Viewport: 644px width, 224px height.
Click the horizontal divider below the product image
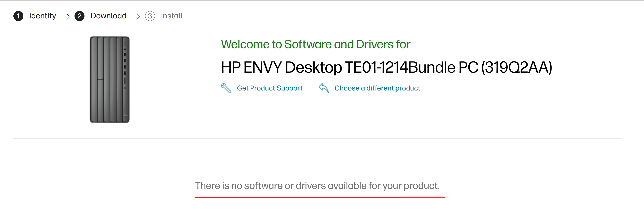[x=317, y=138]
